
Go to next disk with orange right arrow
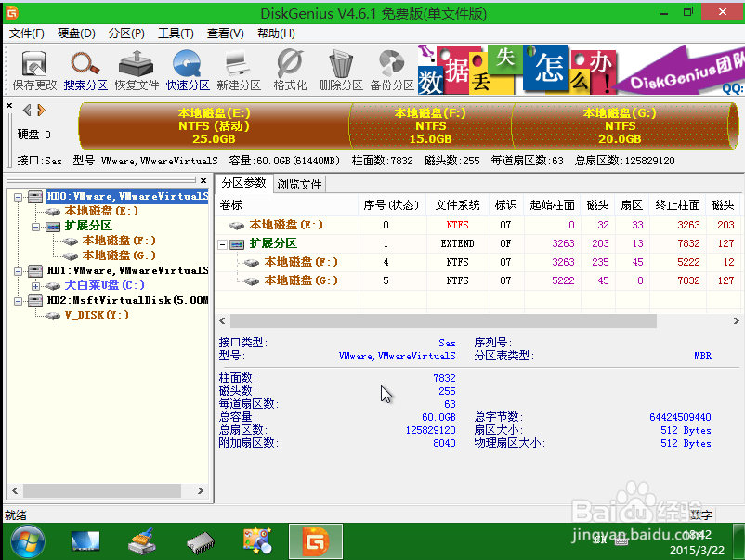[x=41, y=111]
